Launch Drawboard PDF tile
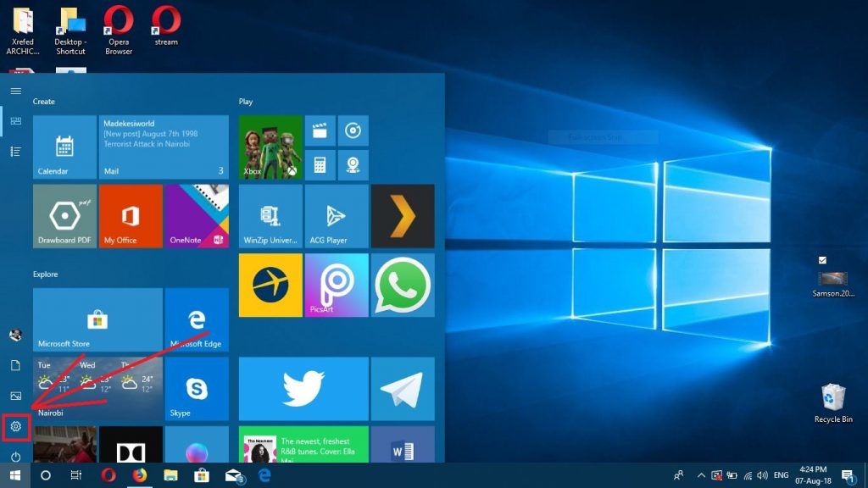868x488 pixels. [x=64, y=216]
